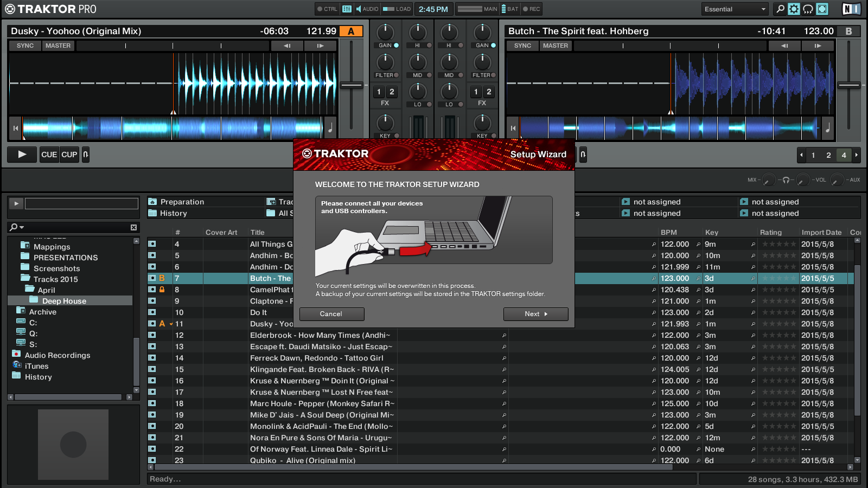The width and height of the screenshot is (868, 488).
Task: Click Deck A CUP button
Action: (69, 155)
